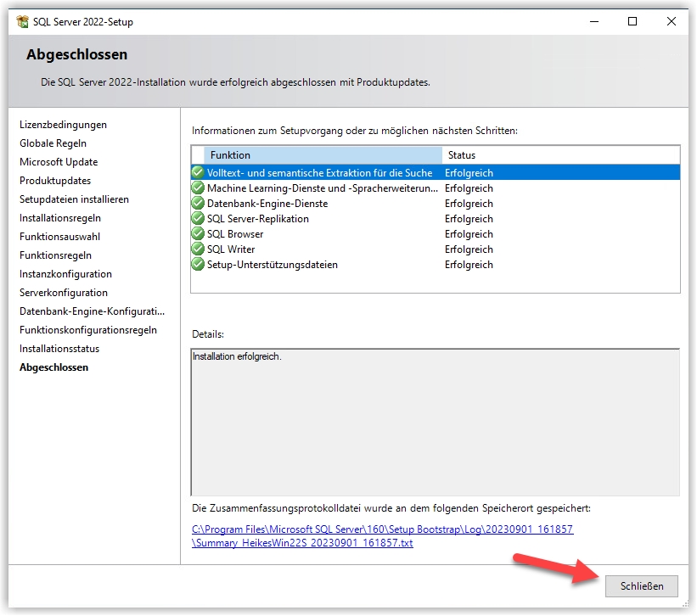Click the Schließen button
Image resolution: width=697 pixels, height=616 pixels.
pos(642,586)
